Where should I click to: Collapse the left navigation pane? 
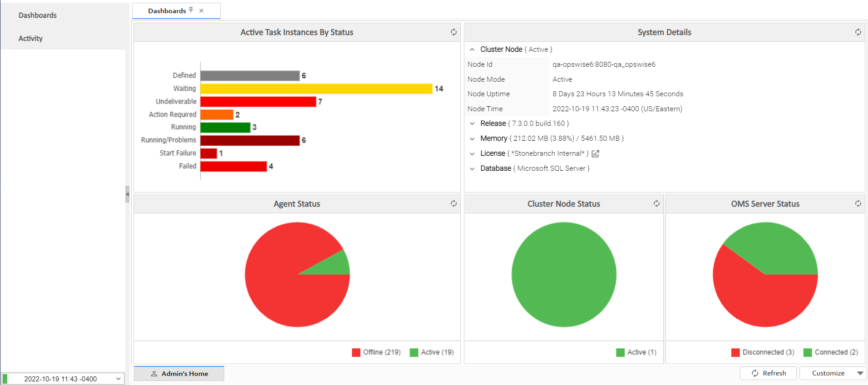128,194
